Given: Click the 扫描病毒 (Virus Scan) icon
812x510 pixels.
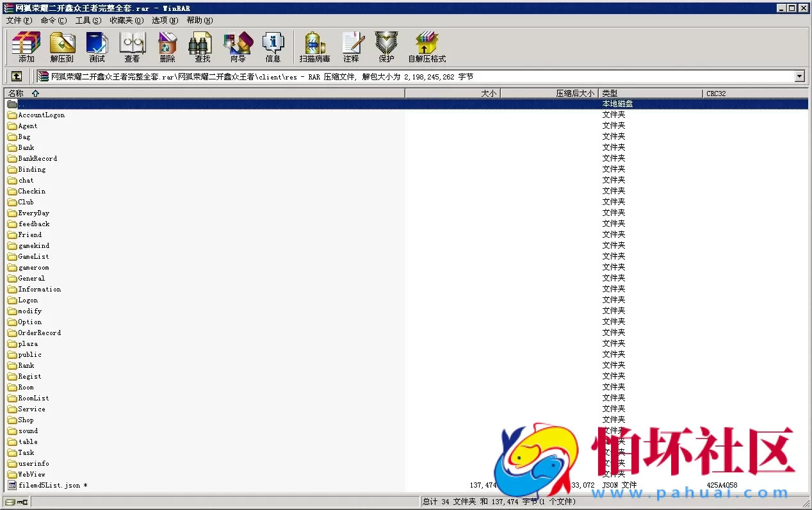Looking at the screenshot, I should point(314,47).
